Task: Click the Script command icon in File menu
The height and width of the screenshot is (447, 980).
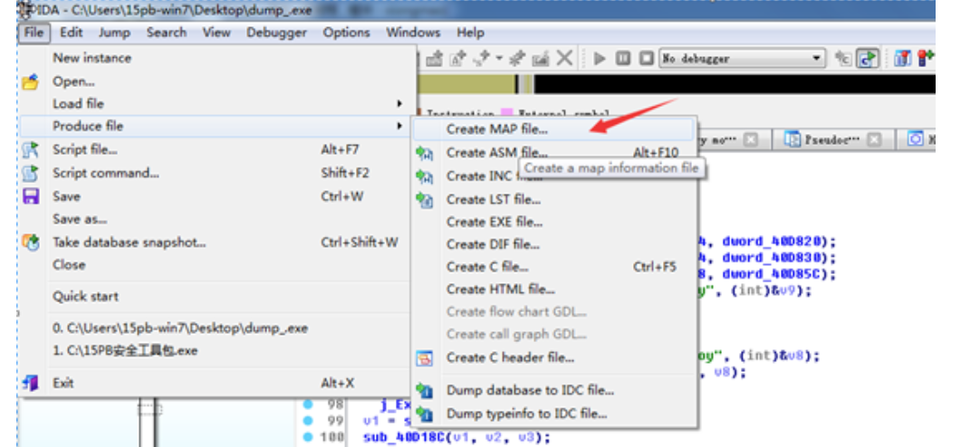Action: click(30, 174)
